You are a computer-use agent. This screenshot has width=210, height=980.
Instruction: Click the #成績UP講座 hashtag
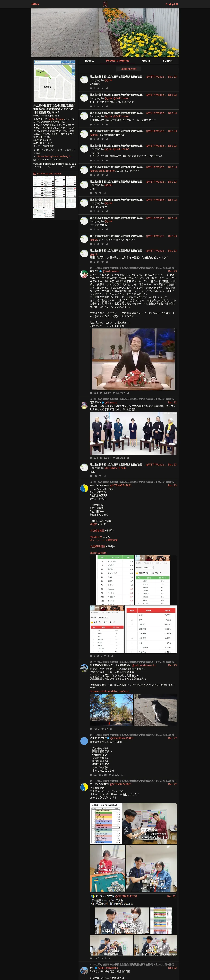tap(98, 546)
